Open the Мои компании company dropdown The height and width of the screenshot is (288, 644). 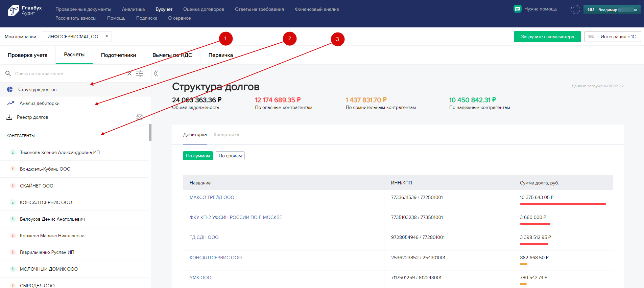pyautogui.click(x=77, y=37)
